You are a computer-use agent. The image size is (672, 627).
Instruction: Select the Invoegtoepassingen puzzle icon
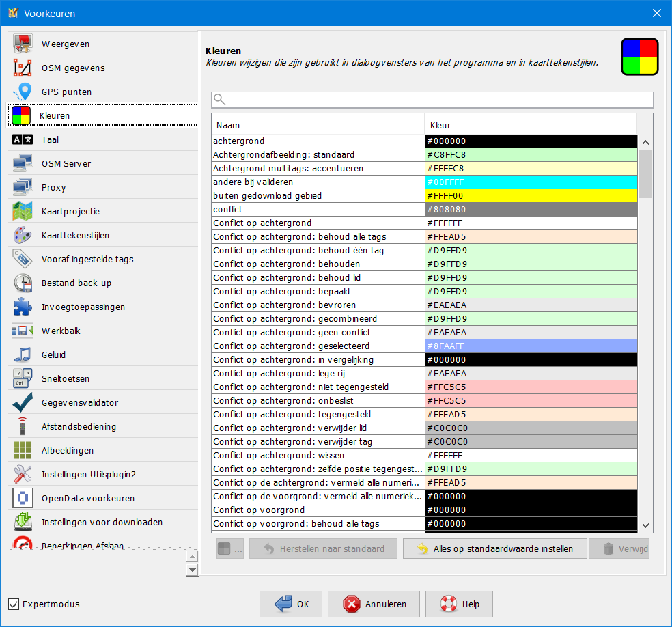tap(23, 307)
